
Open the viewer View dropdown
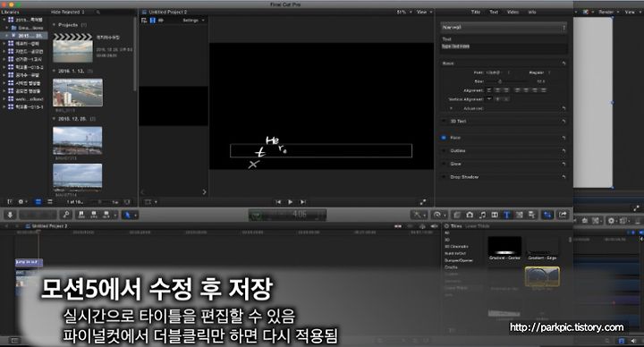(424, 12)
